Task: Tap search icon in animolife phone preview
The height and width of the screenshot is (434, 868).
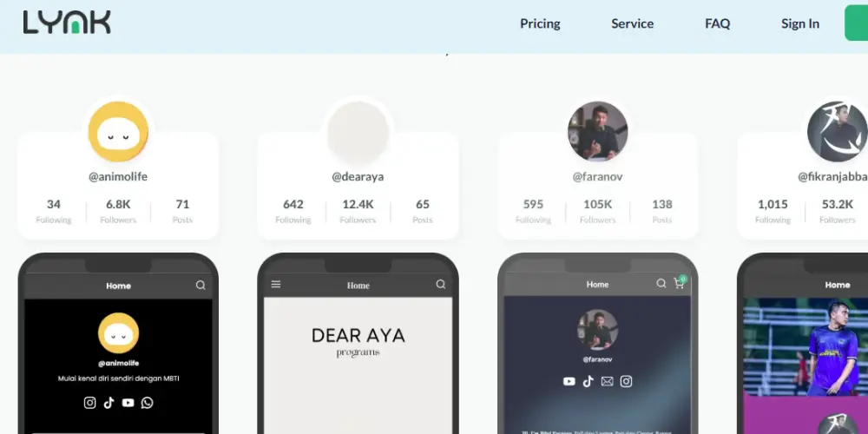Action: 201,285
